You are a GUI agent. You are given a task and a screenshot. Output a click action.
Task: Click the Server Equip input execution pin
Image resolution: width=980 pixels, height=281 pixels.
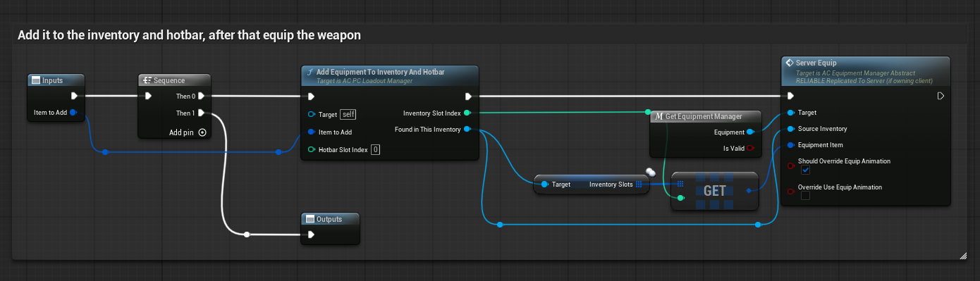tap(790, 96)
